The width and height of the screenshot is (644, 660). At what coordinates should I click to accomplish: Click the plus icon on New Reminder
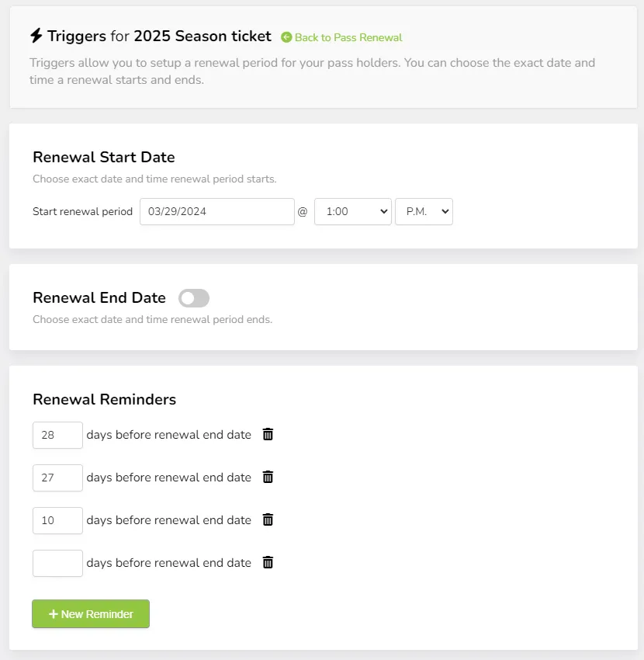click(x=53, y=614)
